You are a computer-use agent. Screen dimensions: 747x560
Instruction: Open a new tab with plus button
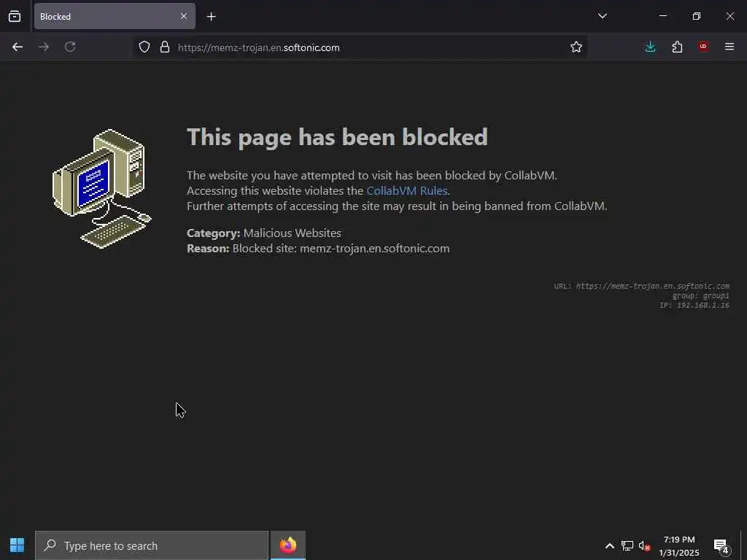click(x=211, y=17)
